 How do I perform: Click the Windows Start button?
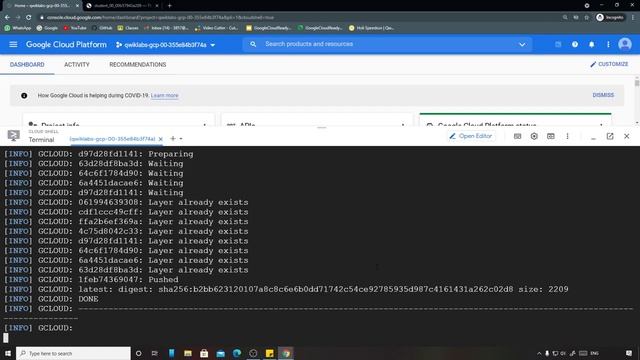point(7,353)
